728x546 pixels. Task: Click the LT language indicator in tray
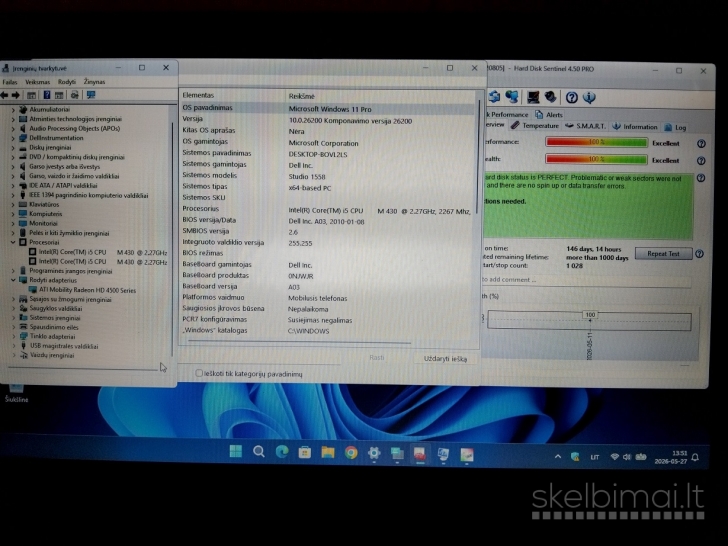594,457
